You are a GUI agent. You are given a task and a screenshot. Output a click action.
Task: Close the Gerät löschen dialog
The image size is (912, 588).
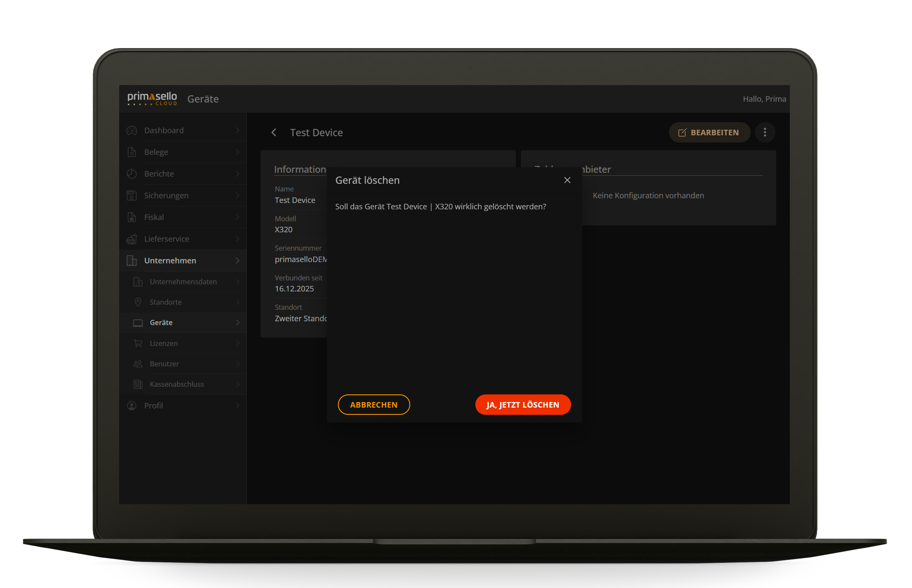[567, 180]
